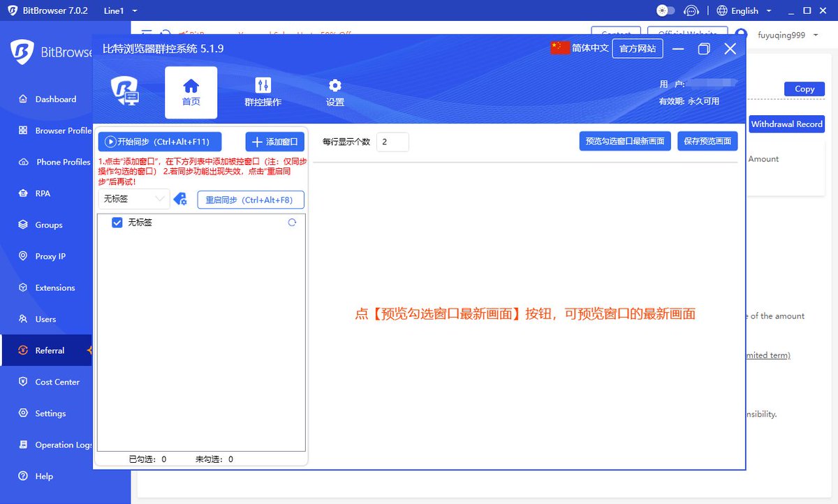Click the 保存预览画面 button
The width and height of the screenshot is (838, 504).
(x=707, y=141)
